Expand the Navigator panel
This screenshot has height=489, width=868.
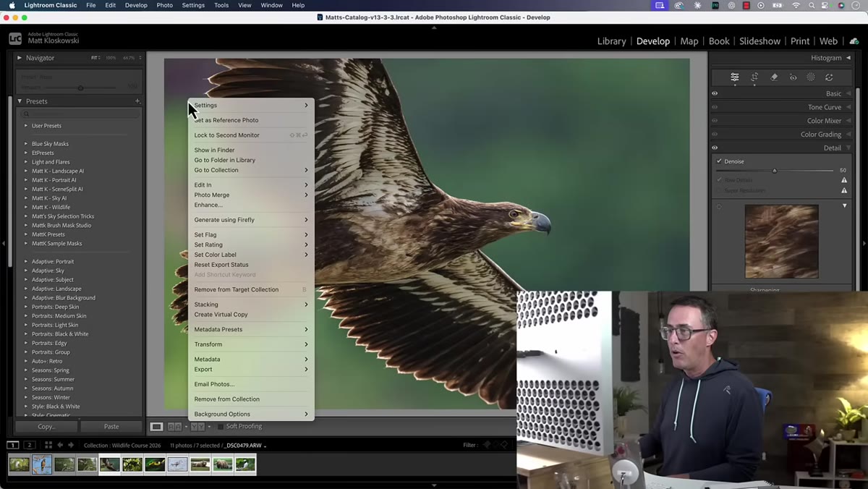[x=20, y=58]
